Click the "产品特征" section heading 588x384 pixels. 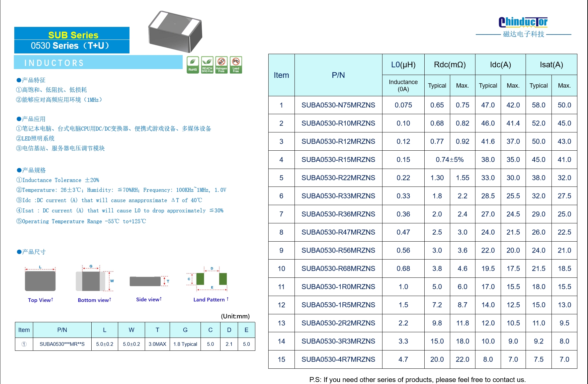point(31,80)
